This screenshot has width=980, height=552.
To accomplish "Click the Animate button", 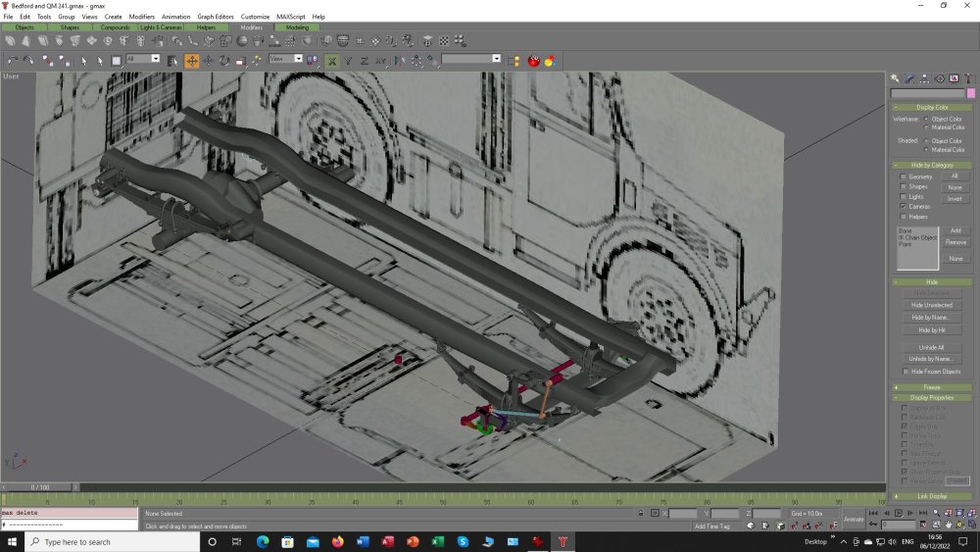I will point(854,519).
